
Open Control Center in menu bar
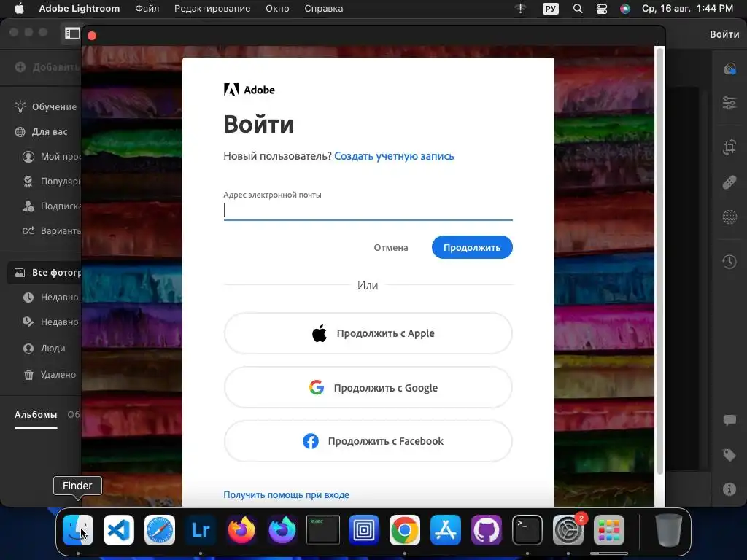(x=602, y=9)
